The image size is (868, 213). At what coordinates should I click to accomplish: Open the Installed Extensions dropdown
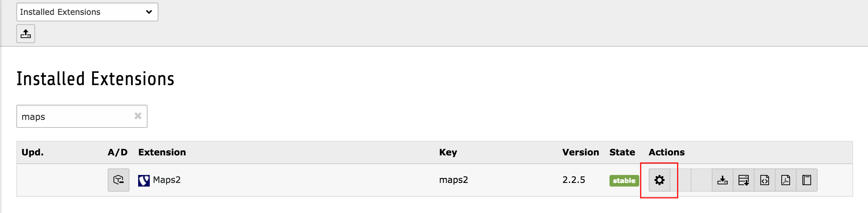coord(87,12)
